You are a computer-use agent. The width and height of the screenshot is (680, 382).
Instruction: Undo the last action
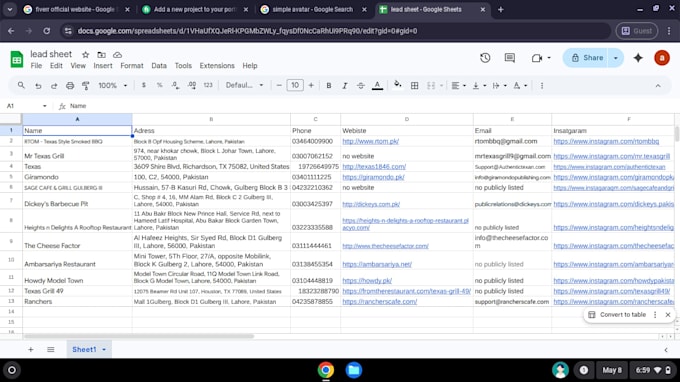point(38,85)
